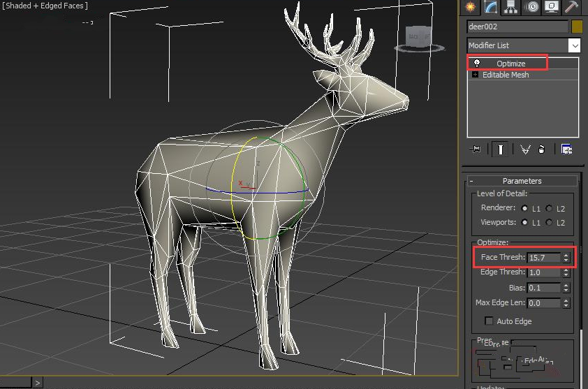This screenshot has width=588, height=389.
Task: Select Viewports L2 radio button
Action: (549, 223)
